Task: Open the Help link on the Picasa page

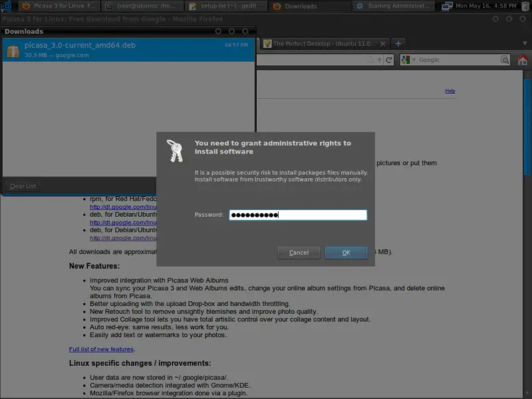Action: [450, 91]
